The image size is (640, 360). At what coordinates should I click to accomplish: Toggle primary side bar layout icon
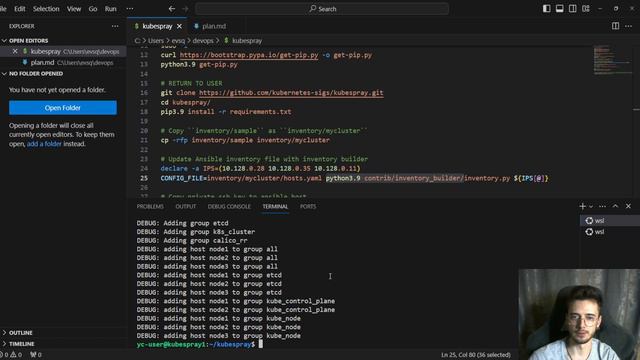(x=547, y=9)
